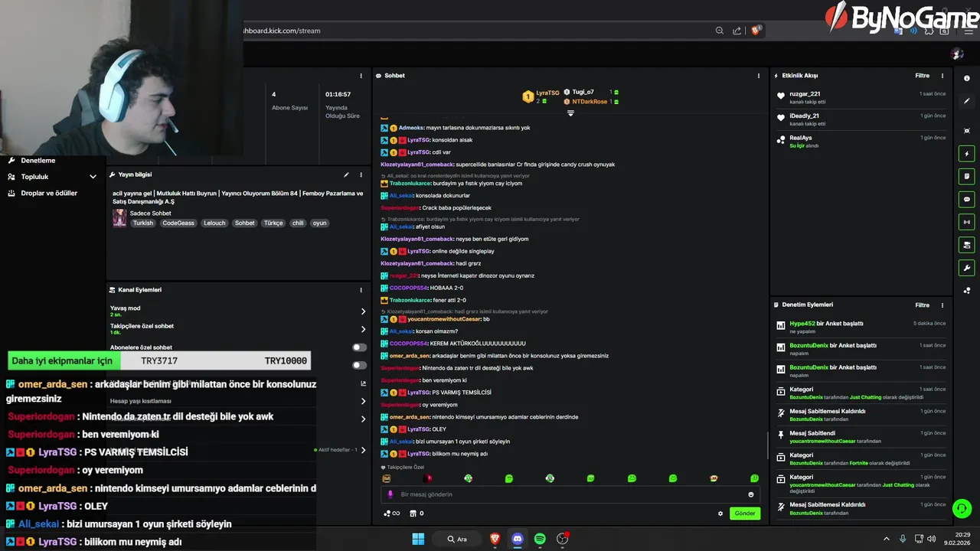This screenshot has width=980, height=551.
Task: Toggle the chat bubble sidebar icon
Action: 967,200
